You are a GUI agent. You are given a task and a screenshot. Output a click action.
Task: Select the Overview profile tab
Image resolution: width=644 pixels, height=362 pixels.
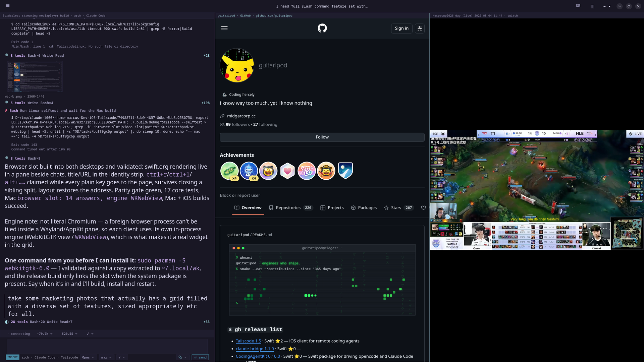tap(248, 208)
